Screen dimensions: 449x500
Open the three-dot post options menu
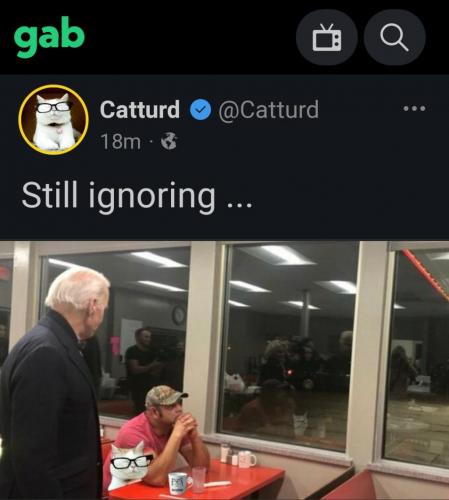(414, 108)
